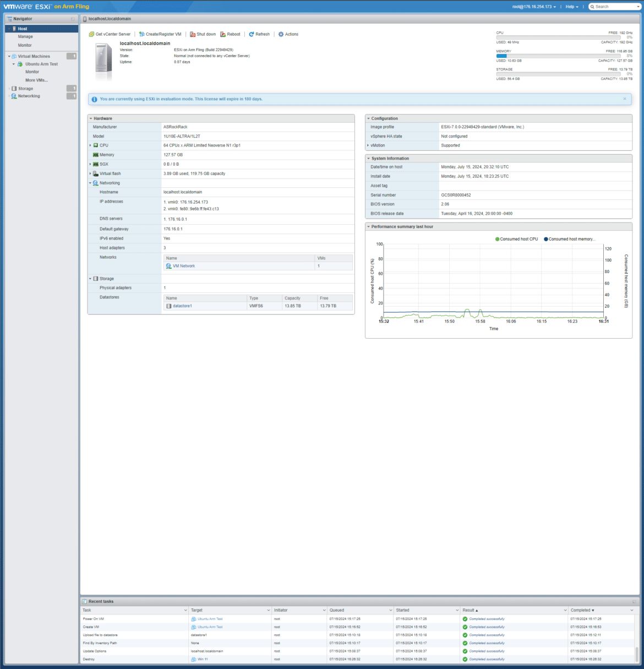This screenshot has height=669, width=644.
Task: Open the root@176.16.254.173 user menu
Action: click(x=534, y=7)
